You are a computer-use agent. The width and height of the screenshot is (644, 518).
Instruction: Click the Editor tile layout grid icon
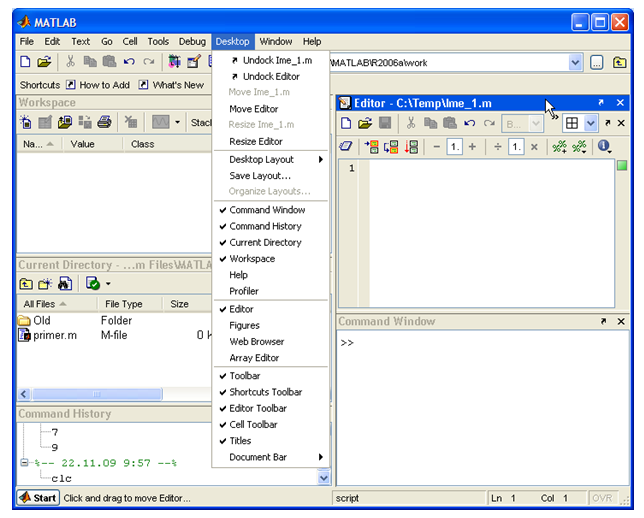point(572,123)
